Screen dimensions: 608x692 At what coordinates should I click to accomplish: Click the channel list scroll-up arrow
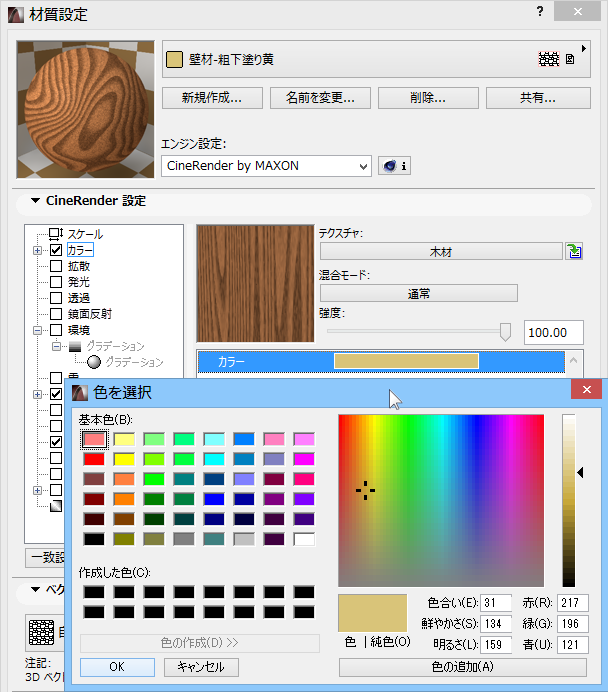point(574,361)
